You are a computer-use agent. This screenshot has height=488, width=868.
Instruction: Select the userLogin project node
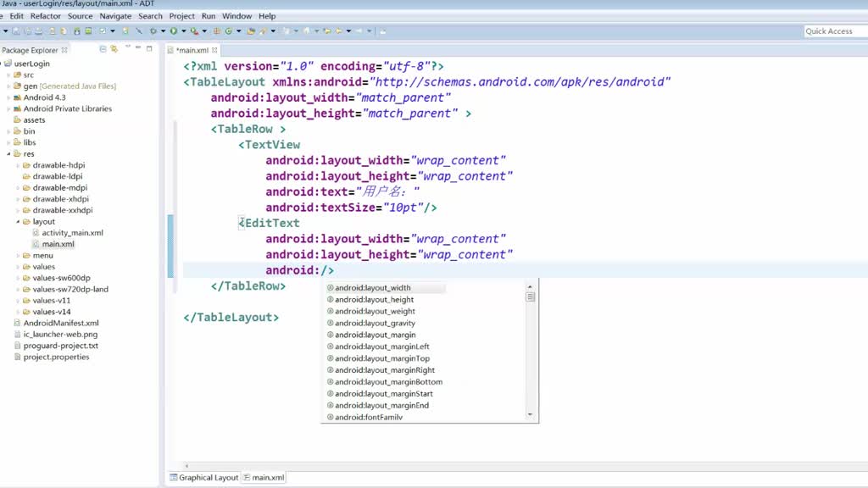(31, 63)
